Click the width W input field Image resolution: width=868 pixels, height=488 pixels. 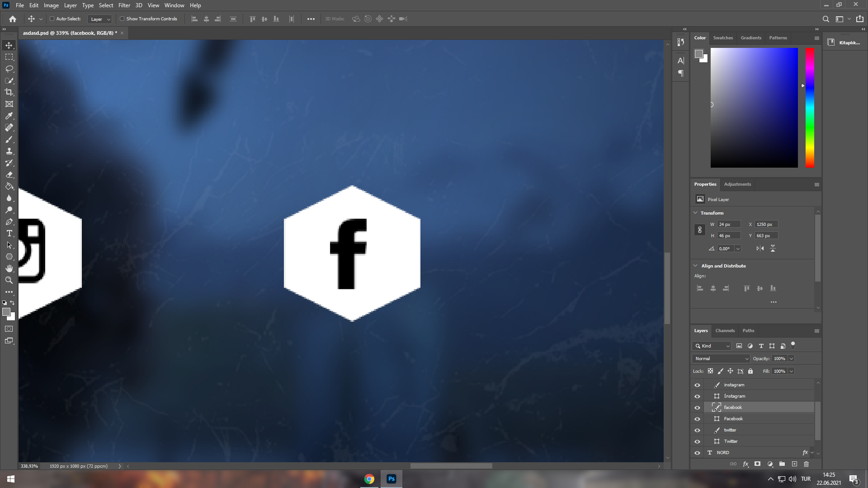point(728,224)
